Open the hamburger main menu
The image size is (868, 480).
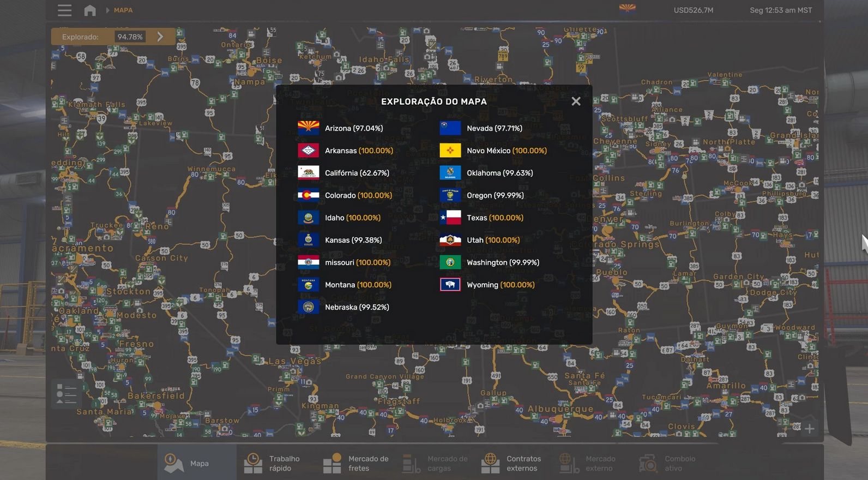click(64, 10)
